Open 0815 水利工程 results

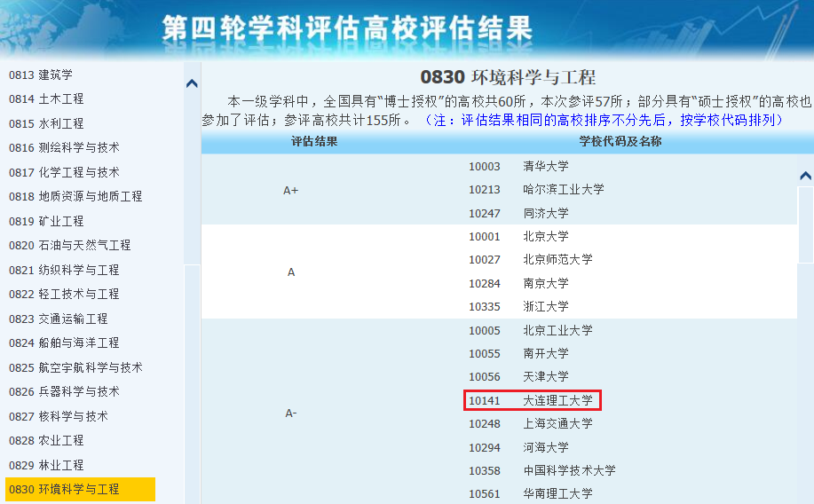46,123
